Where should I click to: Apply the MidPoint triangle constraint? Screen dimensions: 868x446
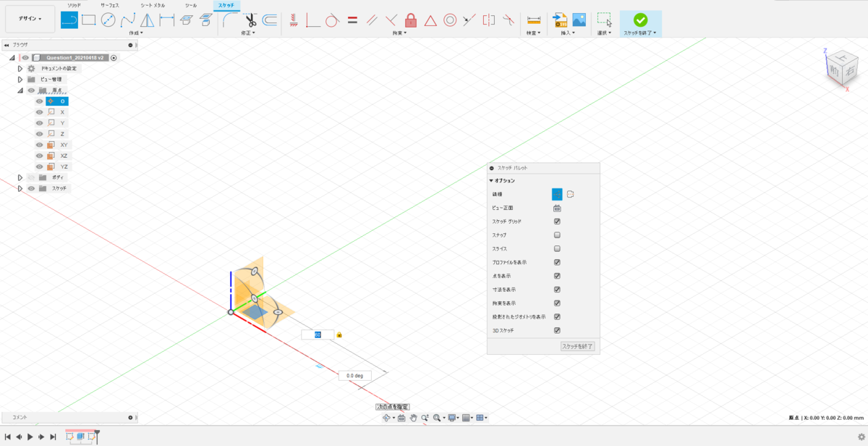tap(430, 20)
